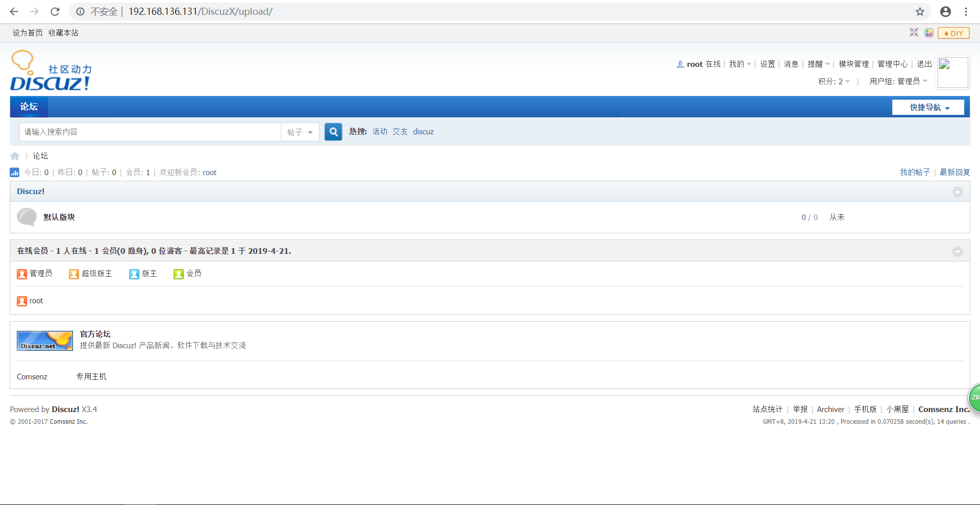Viewport: 980px width, 505px height.
Task: Click hot search term 交友
Action: pyautogui.click(x=400, y=132)
